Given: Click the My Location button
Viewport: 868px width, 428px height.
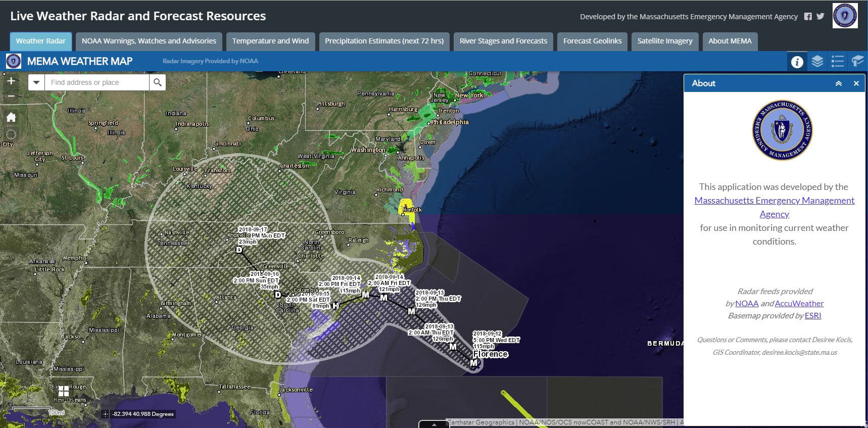Looking at the screenshot, I should click(x=11, y=134).
